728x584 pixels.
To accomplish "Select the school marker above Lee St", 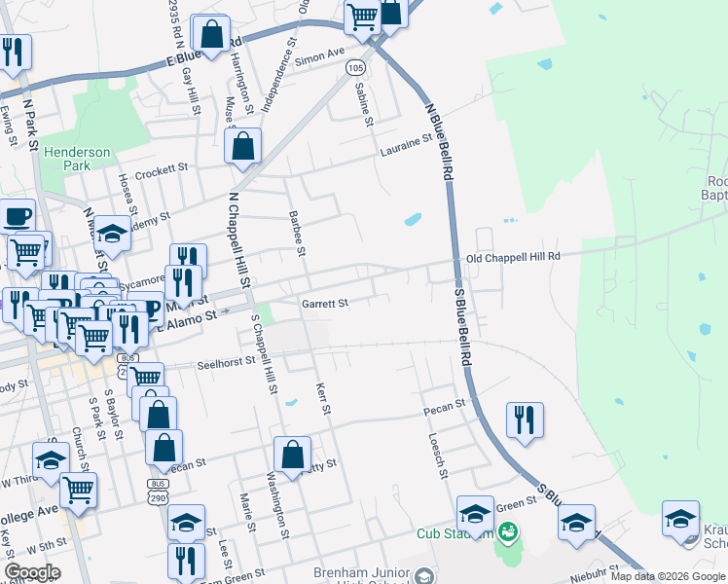I will coord(186,524).
